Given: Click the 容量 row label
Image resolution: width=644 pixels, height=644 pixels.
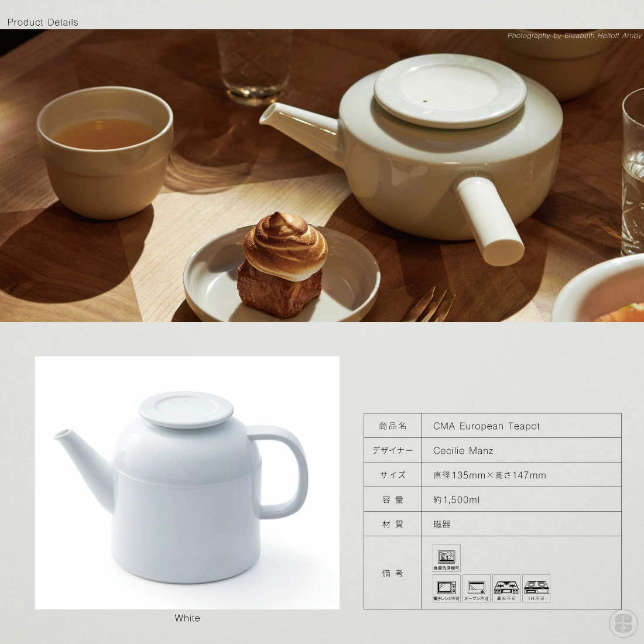Looking at the screenshot, I should point(393,500).
